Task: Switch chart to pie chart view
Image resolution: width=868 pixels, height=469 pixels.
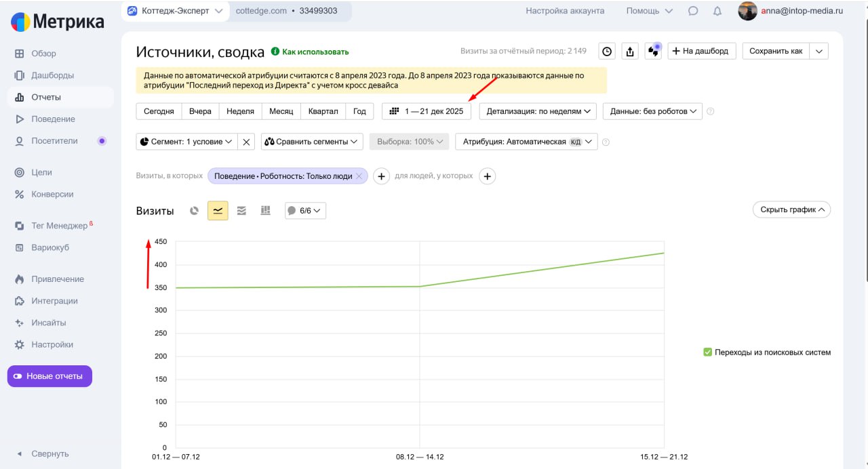Action: pyautogui.click(x=194, y=211)
